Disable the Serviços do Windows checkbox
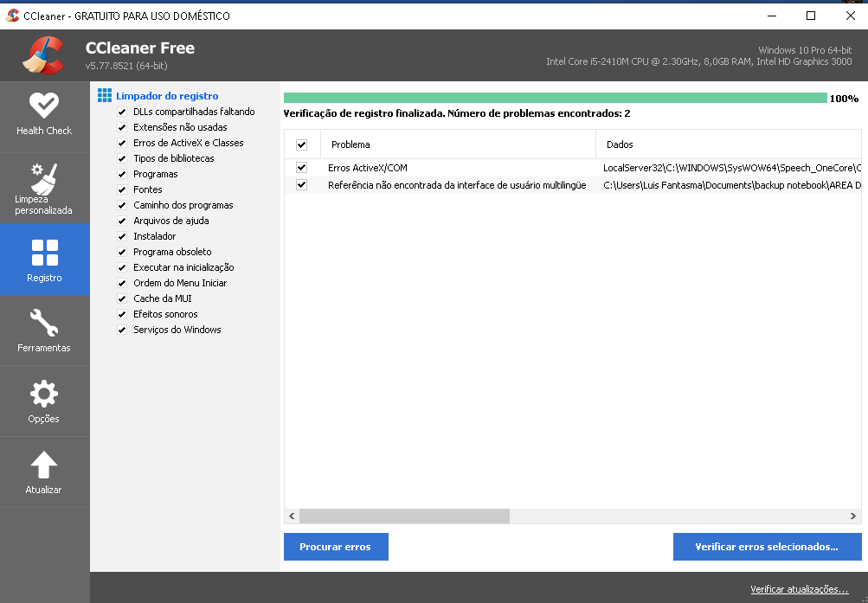 tap(122, 330)
